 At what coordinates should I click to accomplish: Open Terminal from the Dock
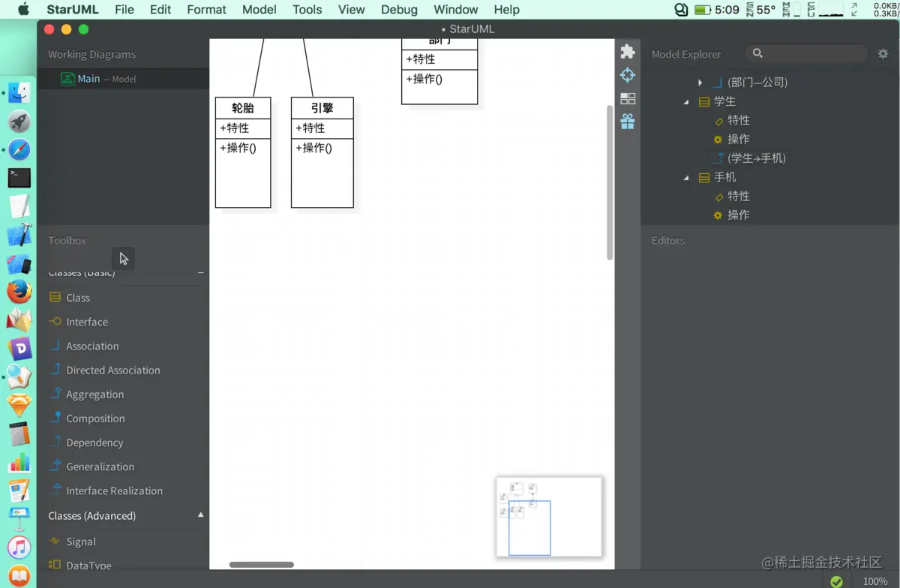click(19, 178)
